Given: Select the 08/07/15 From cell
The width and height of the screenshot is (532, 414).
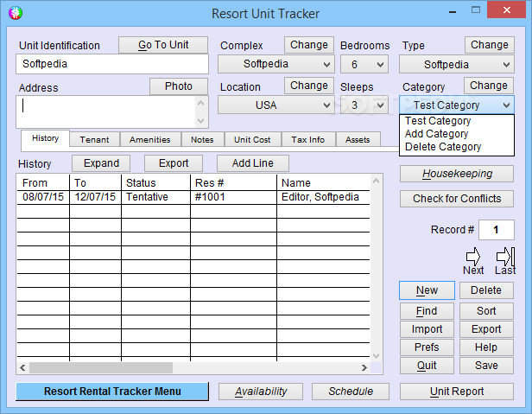Looking at the screenshot, I should coord(43,197).
